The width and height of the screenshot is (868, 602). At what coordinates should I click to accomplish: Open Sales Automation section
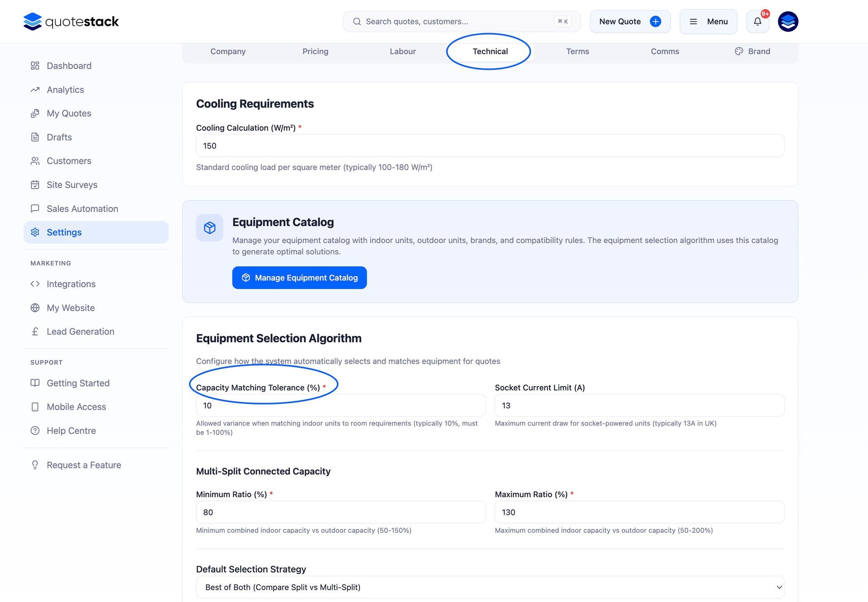click(x=82, y=209)
